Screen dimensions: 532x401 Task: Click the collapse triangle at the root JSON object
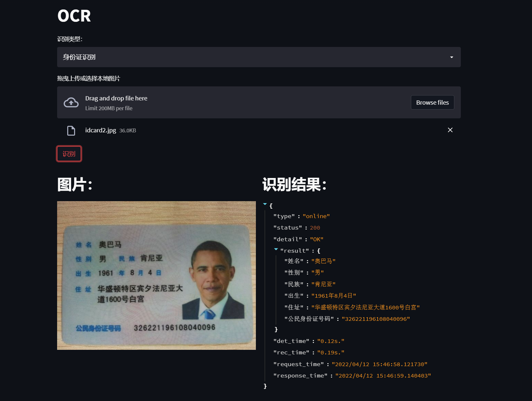(265, 204)
